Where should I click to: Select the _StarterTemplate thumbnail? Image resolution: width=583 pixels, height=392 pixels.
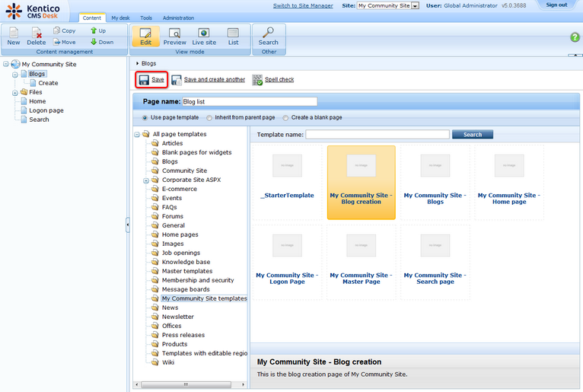pos(287,182)
